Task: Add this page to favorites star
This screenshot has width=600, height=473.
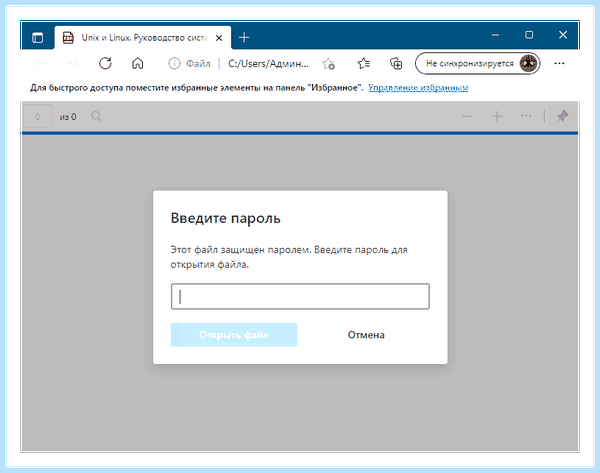Action: (328, 64)
